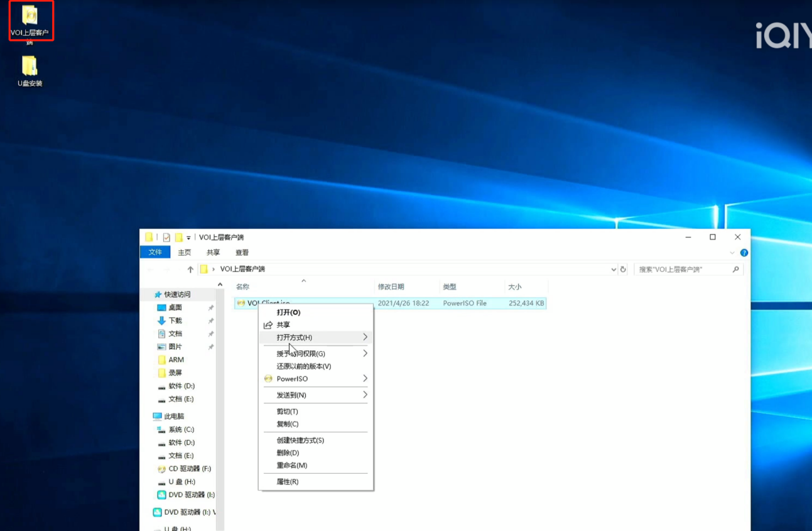The width and height of the screenshot is (812, 531).
Task: Click the PowerISO disc icon in context menu
Action: coord(268,379)
